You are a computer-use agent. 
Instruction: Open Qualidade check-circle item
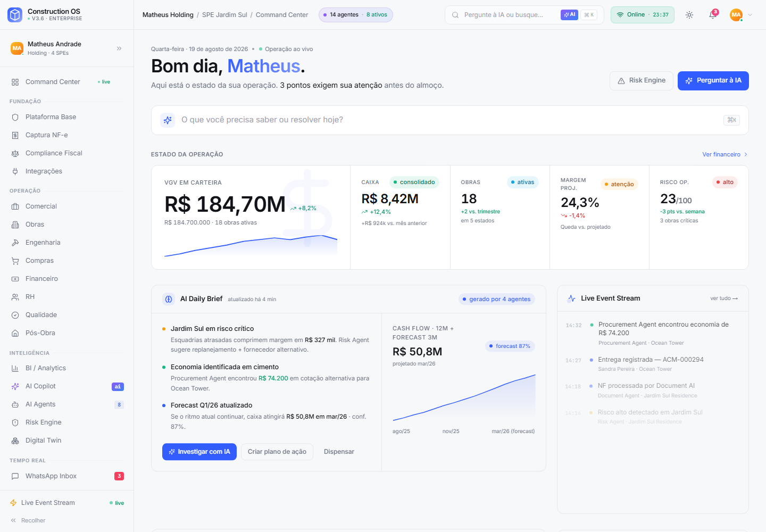tap(66, 315)
